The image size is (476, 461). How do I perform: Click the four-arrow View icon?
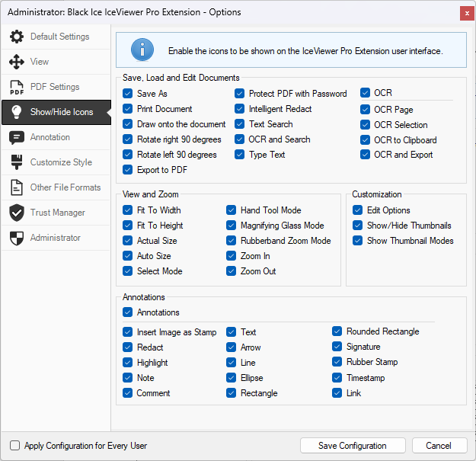point(17,62)
